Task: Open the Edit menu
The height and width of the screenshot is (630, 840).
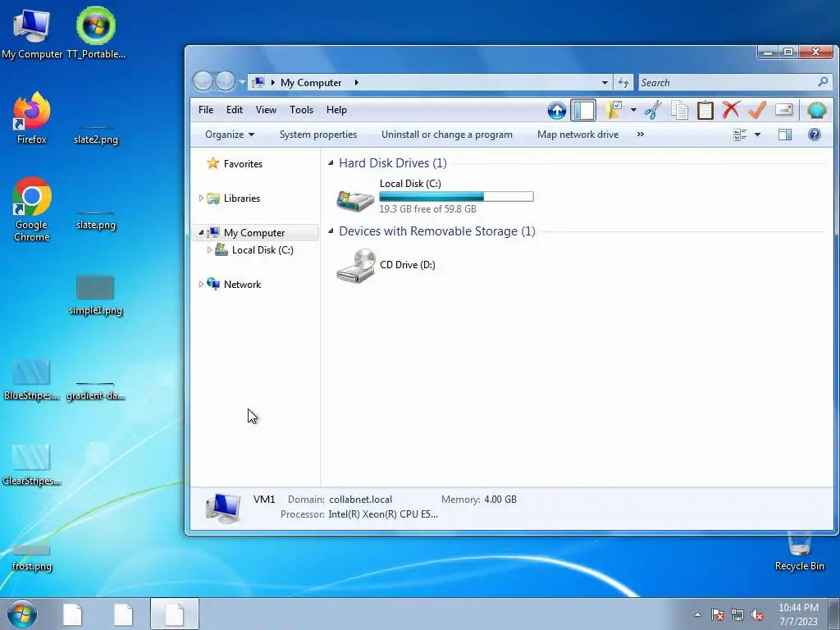Action: click(235, 110)
